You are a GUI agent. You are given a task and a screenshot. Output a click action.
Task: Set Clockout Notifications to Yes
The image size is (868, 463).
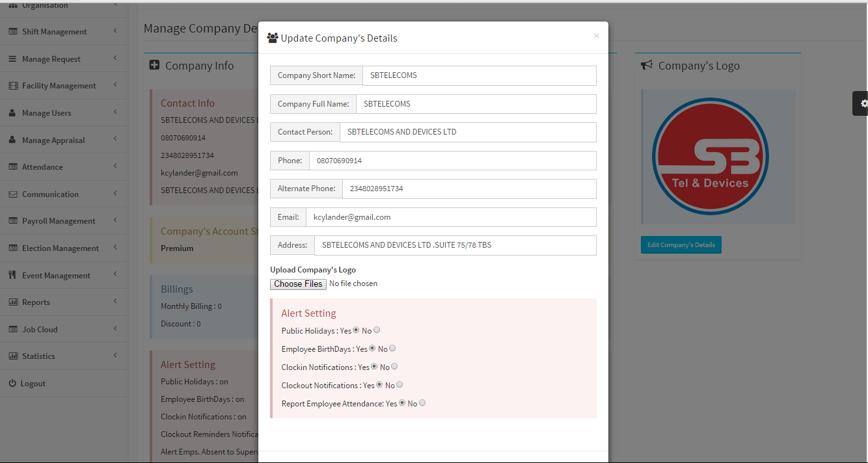(x=379, y=385)
